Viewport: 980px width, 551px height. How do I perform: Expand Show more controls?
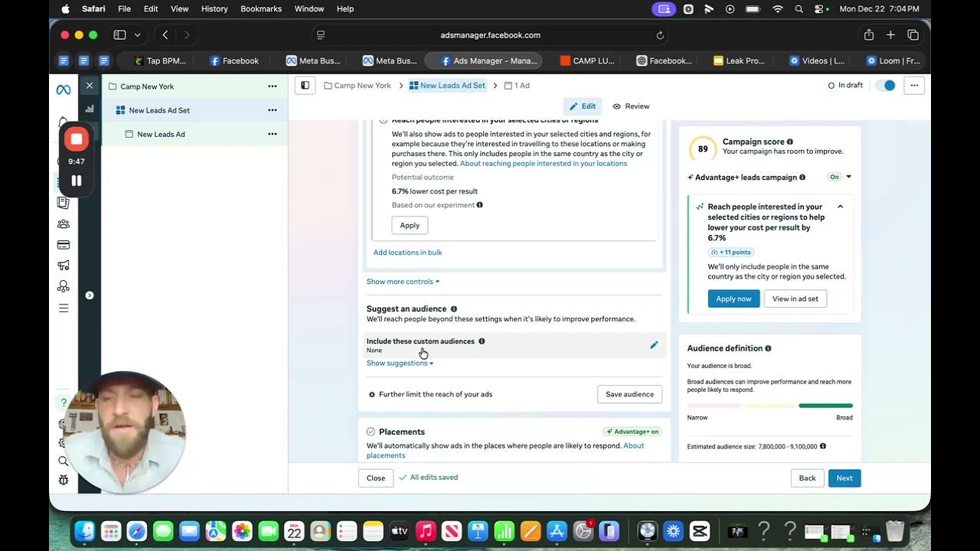coord(403,282)
